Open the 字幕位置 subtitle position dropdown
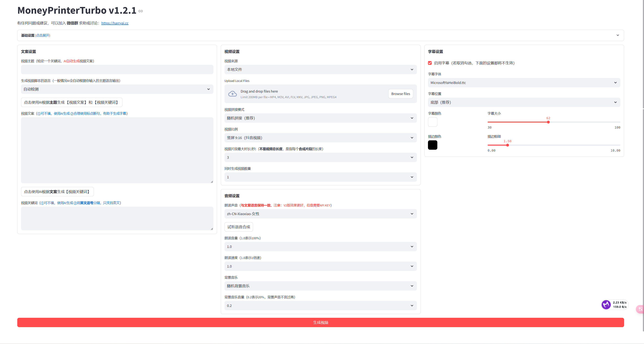Screen dimensions: 644x344 coord(524,102)
